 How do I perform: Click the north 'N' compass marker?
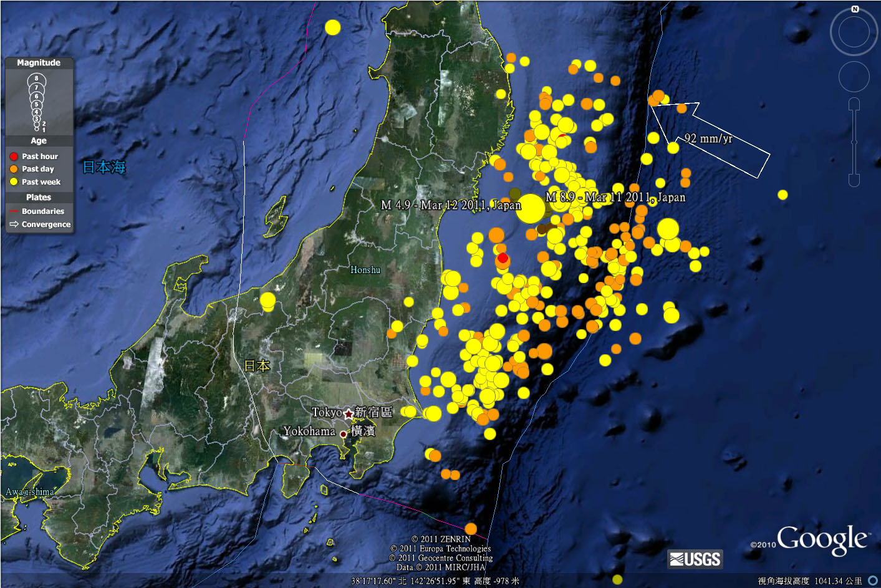point(855,9)
